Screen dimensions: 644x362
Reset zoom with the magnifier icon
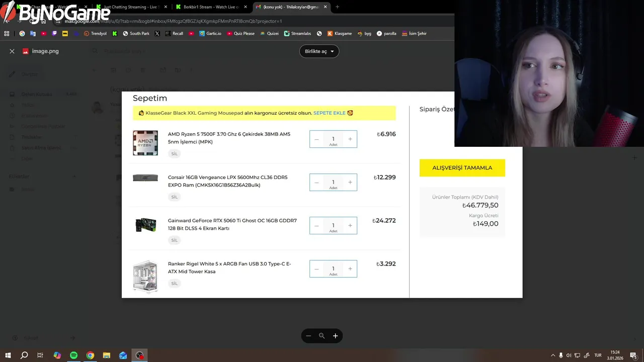pyautogui.click(x=322, y=336)
